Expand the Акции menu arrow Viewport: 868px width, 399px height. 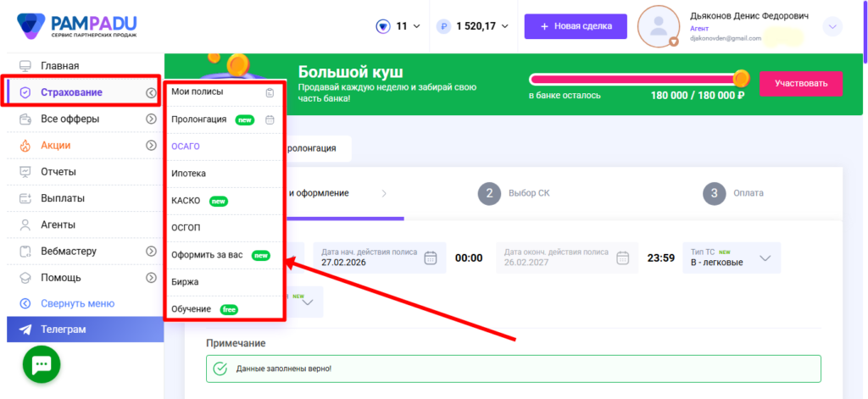(151, 146)
